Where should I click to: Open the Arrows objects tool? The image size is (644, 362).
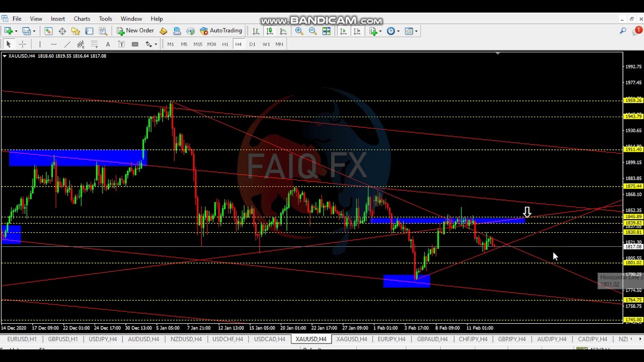point(148,44)
